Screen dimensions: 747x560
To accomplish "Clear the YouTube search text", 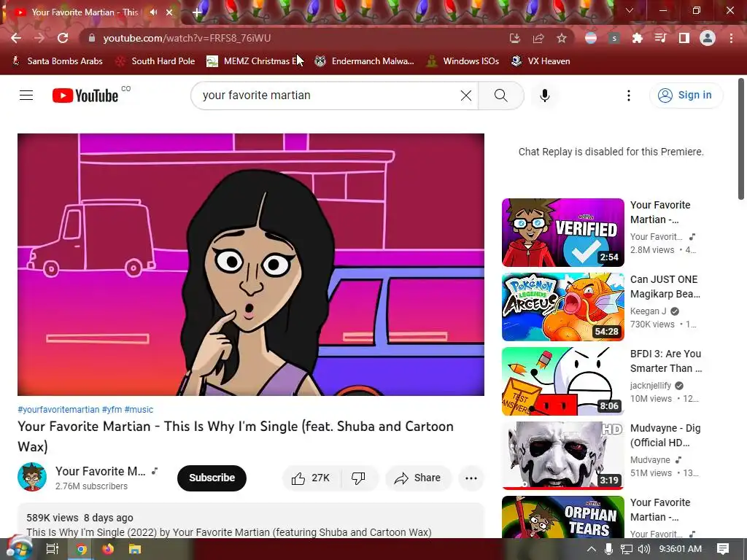I will click(x=466, y=96).
